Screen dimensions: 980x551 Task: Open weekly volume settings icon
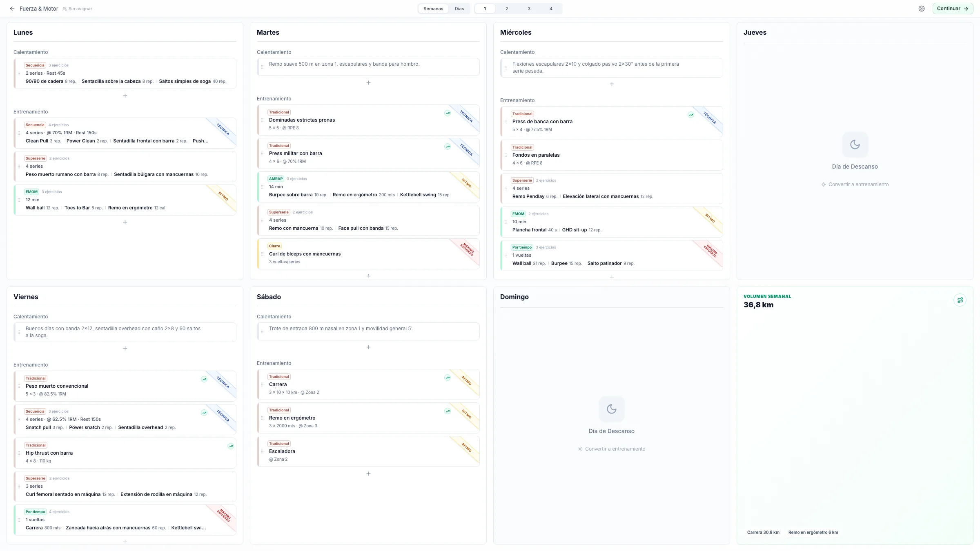[x=960, y=300]
